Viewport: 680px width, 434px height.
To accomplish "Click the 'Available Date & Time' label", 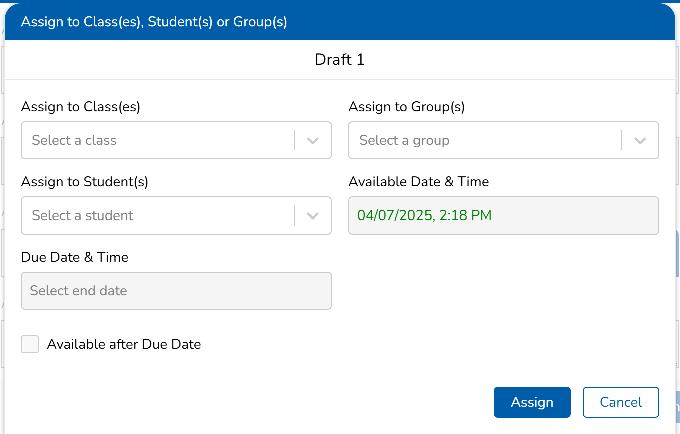I will (418, 182).
